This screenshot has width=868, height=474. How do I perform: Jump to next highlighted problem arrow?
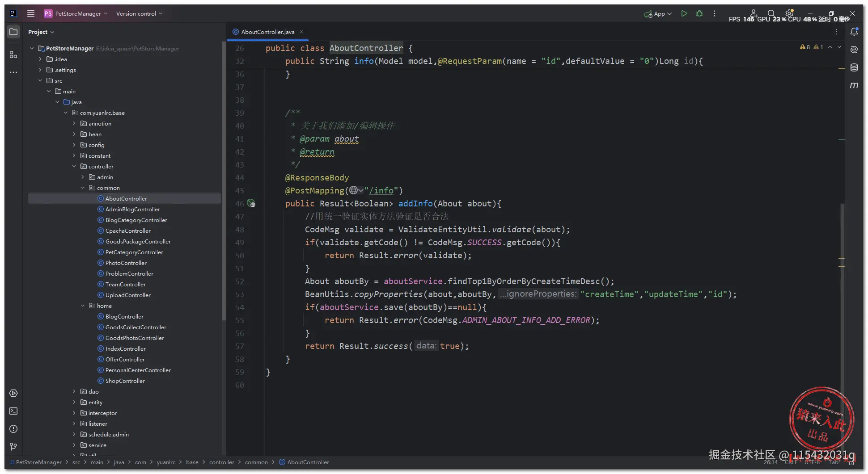point(839,47)
